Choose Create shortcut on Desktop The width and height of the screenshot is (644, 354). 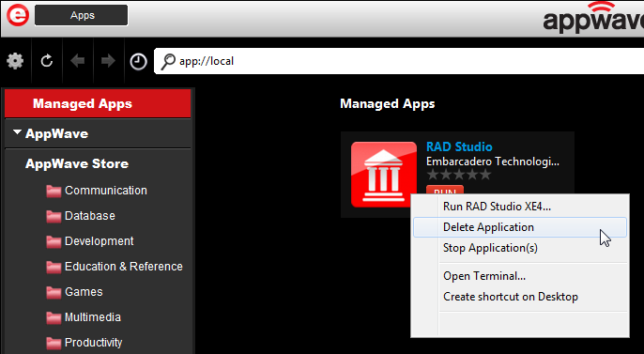tap(520, 297)
